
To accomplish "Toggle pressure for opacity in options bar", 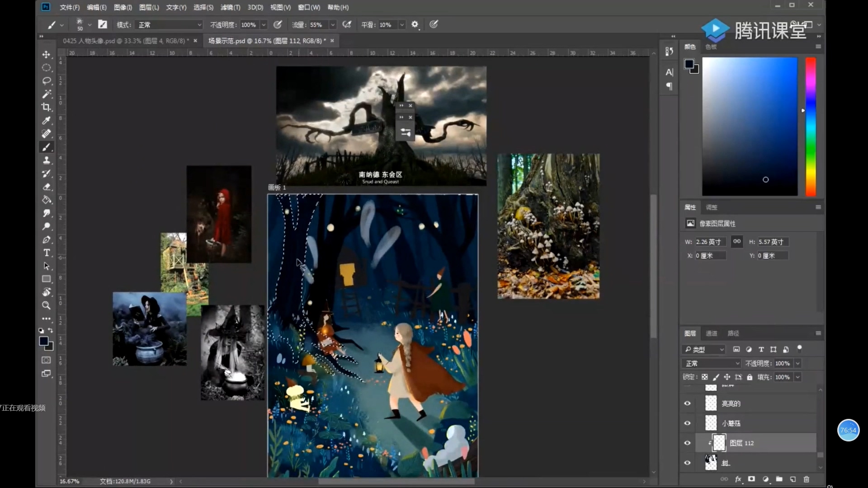I will (278, 24).
